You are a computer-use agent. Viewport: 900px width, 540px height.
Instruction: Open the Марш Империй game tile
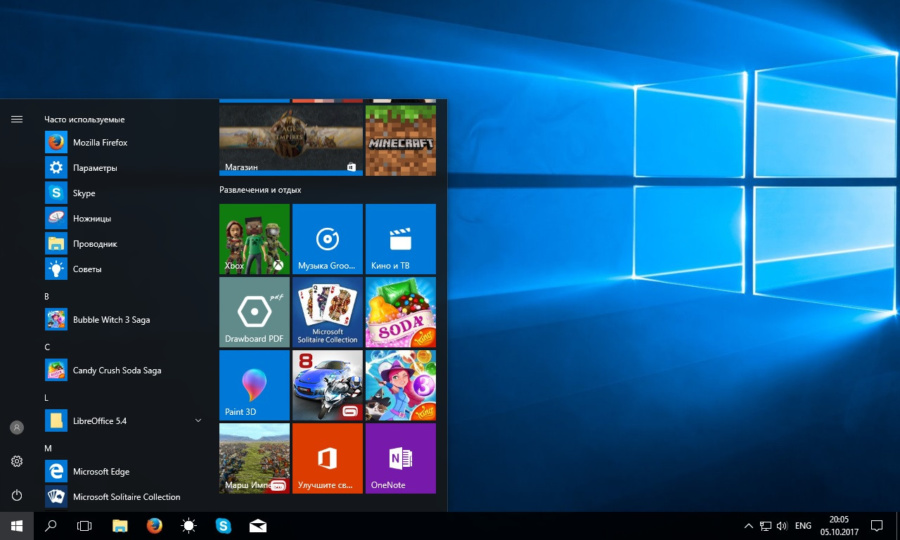tap(254, 459)
